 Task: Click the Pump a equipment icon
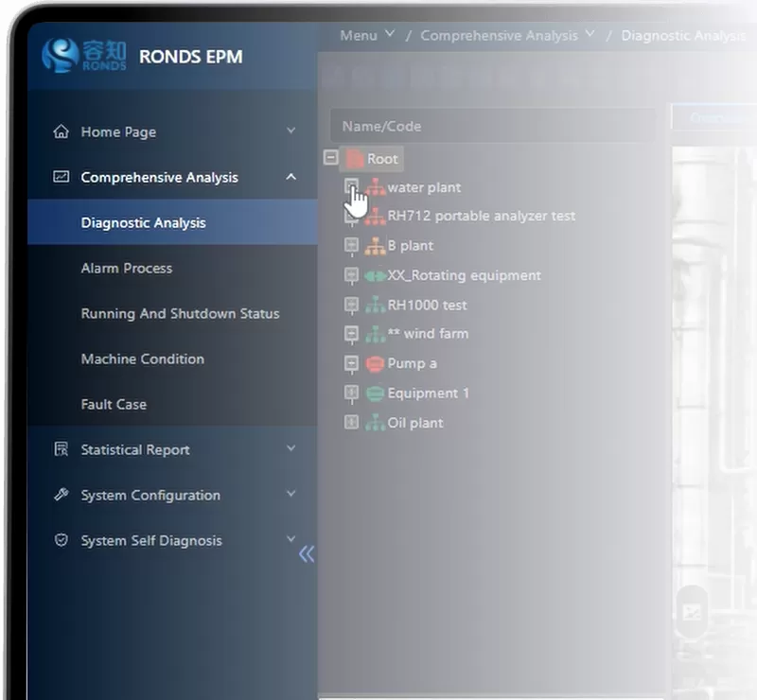(375, 364)
